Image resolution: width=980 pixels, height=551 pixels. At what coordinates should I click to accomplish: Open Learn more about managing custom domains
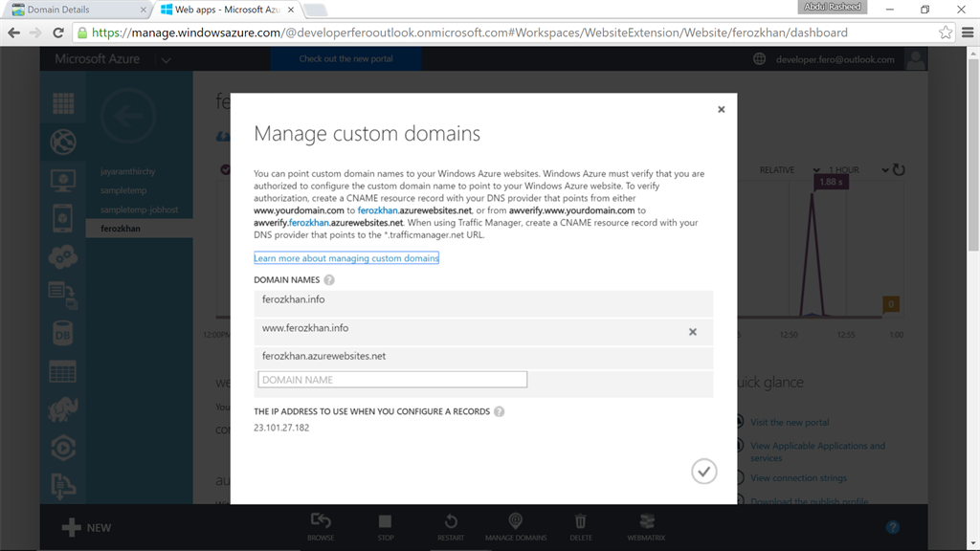pyautogui.click(x=346, y=258)
